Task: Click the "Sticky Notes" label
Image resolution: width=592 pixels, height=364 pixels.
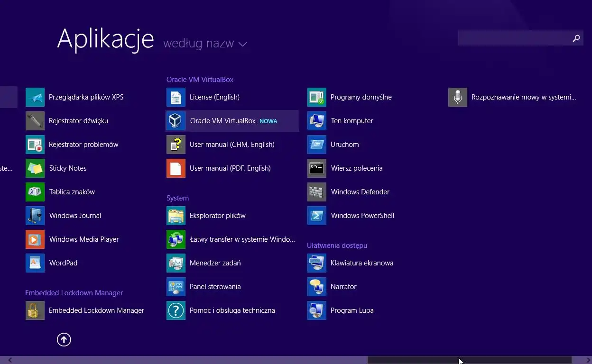Action: point(68,168)
